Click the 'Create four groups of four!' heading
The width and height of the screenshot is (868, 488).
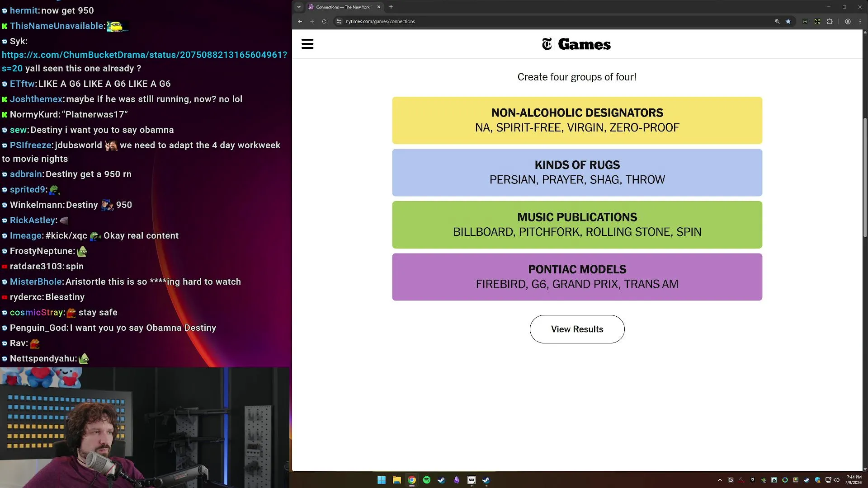coord(577,77)
